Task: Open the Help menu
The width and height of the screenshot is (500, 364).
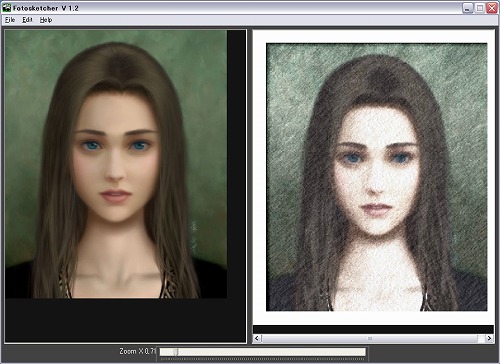Action: click(x=46, y=20)
